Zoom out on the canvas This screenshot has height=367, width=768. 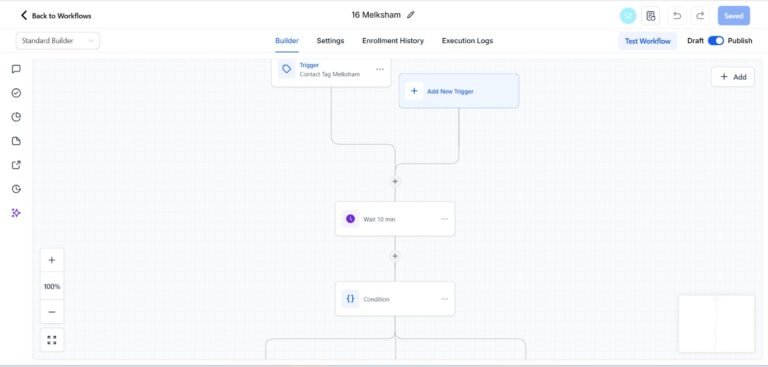52,312
